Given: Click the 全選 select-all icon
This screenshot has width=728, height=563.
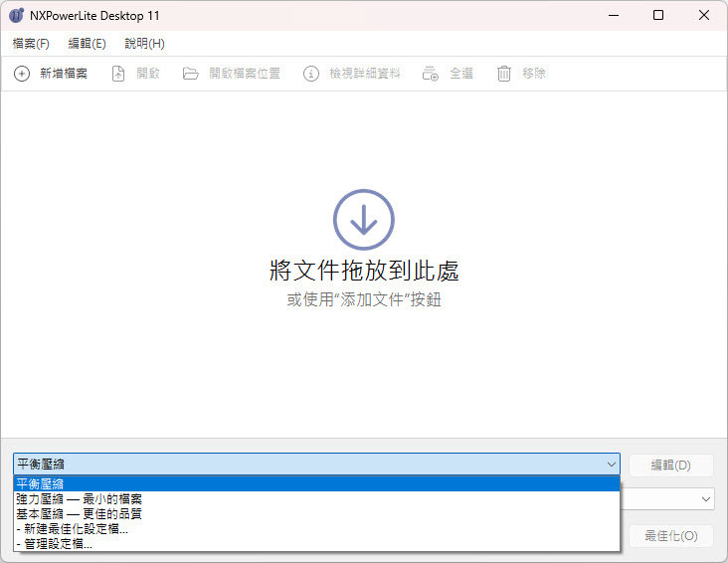Looking at the screenshot, I should tap(431, 74).
